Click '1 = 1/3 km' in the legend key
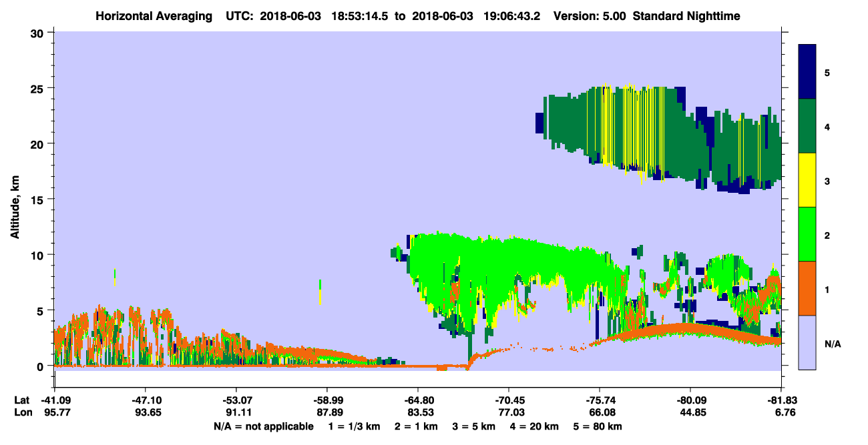 point(353,426)
